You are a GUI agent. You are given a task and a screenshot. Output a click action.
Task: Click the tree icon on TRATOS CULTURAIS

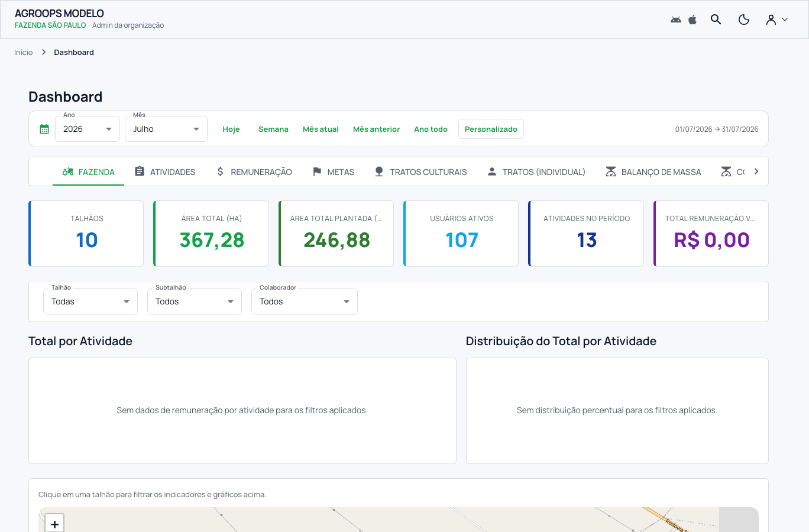click(379, 171)
